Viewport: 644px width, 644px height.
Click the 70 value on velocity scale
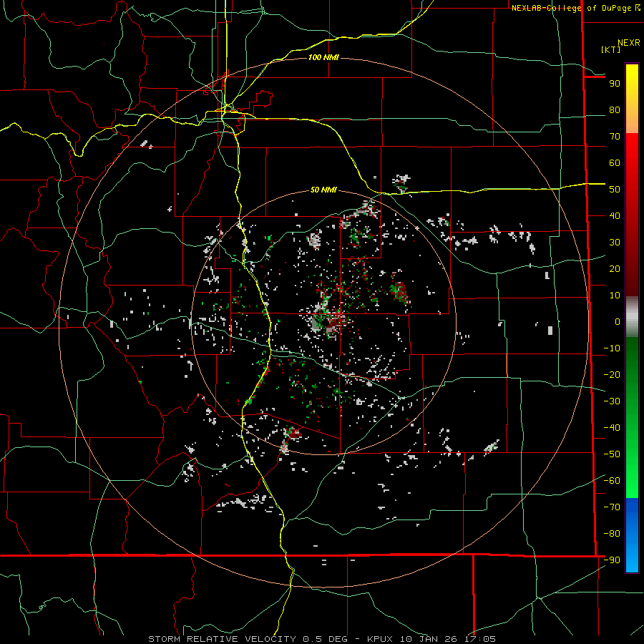(615, 137)
